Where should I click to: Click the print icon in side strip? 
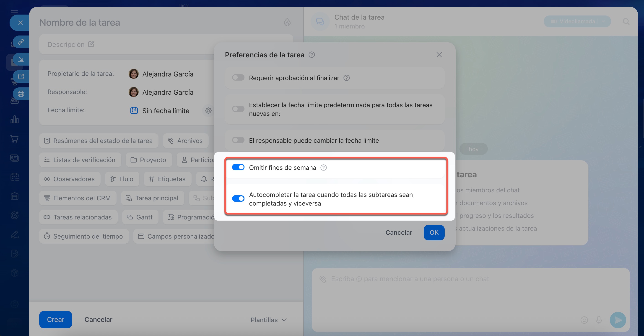(21, 94)
